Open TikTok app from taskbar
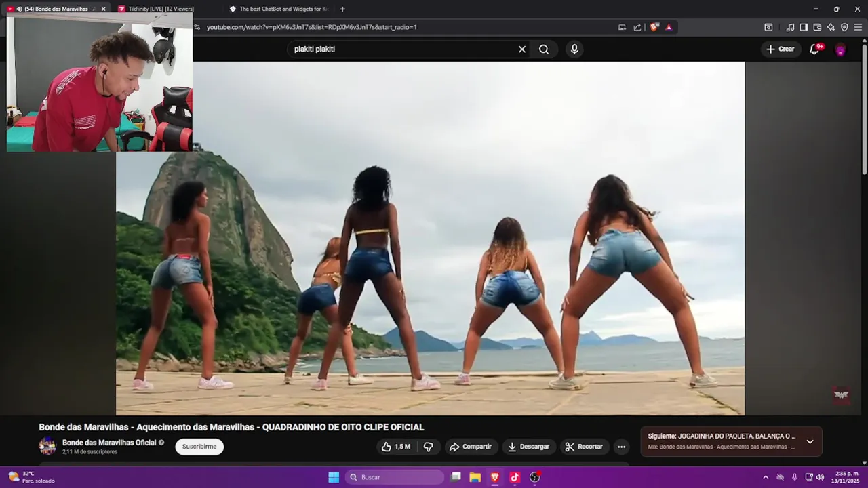The height and width of the screenshot is (488, 868). [515, 477]
